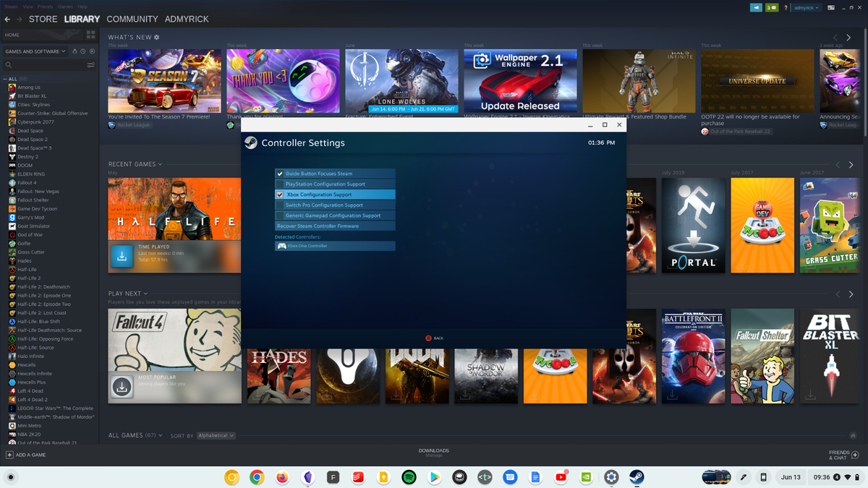Open Steam from the taskbar dock
Image resolution: width=868 pixels, height=488 pixels.
[636, 477]
